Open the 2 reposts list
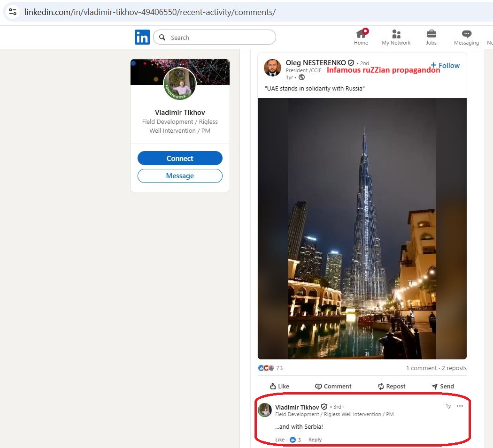This screenshot has height=448, width=493. [x=454, y=368]
